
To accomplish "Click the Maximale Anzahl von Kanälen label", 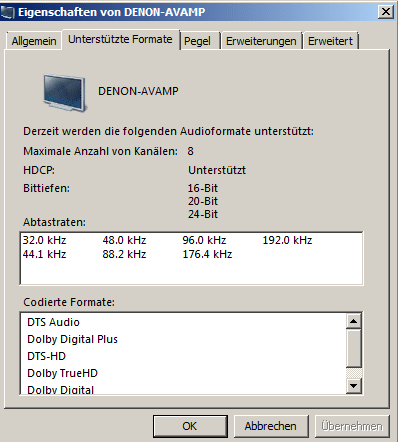I will [x=100, y=151].
